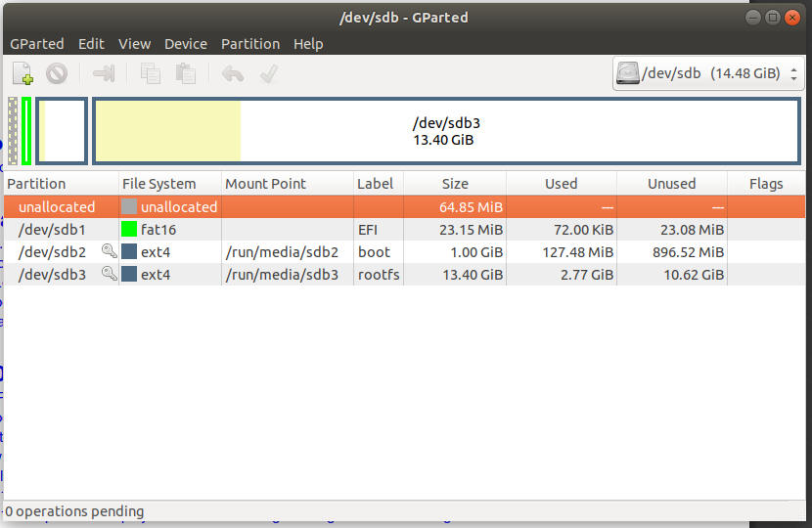The image size is (812, 528).
Task: Click the green fat16 color swatch
Action: [x=129, y=230]
